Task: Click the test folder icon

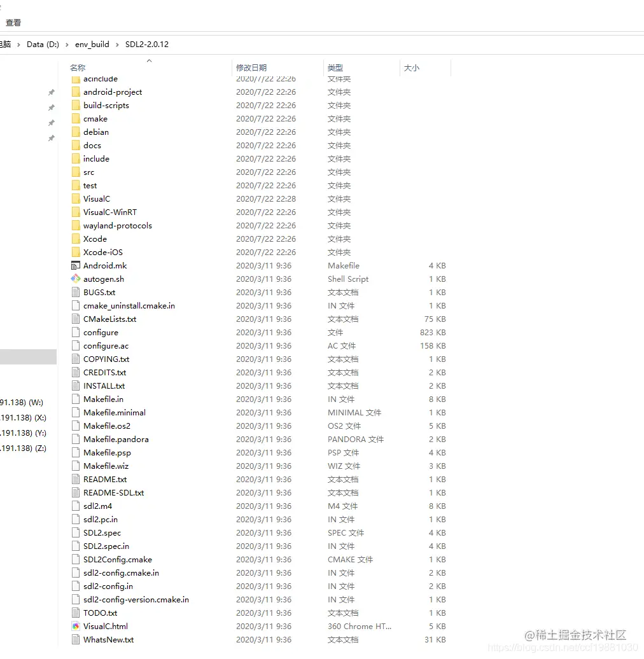Action: 76,186
